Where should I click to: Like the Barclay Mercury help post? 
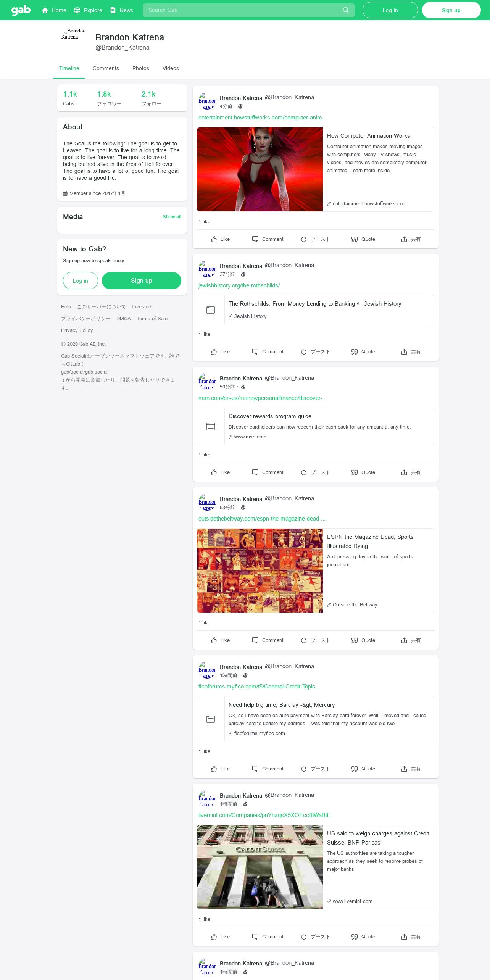click(x=220, y=769)
